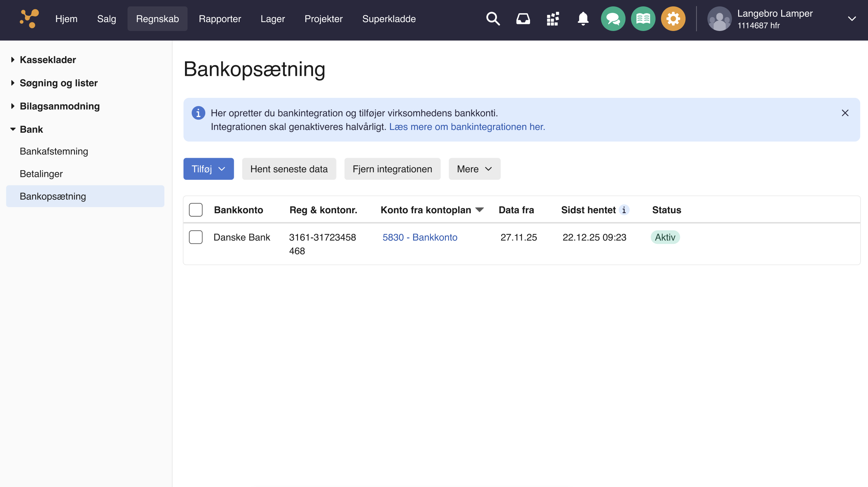Click the info icon in the blue banner

tap(199, 113)
